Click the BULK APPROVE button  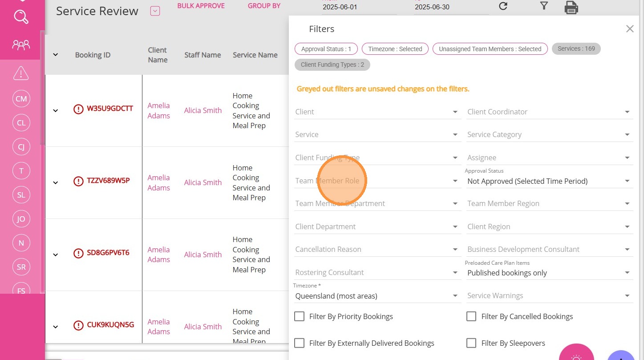(x=201, y=6)
